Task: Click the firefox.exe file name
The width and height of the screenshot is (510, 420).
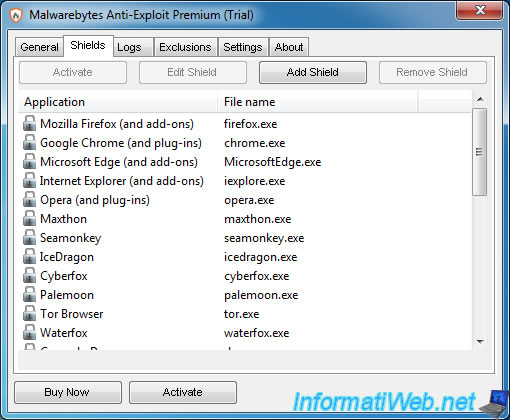Action: pos(251,124)
